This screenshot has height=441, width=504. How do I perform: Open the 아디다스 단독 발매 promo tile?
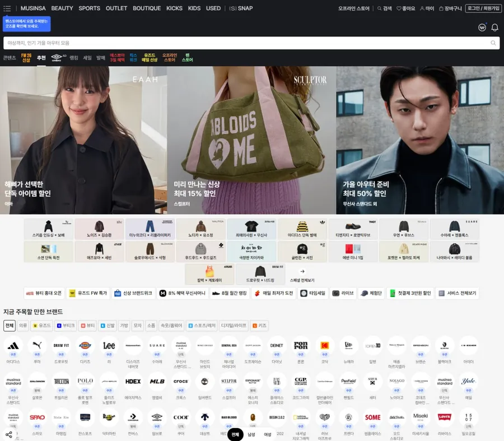tap(302, 229)
